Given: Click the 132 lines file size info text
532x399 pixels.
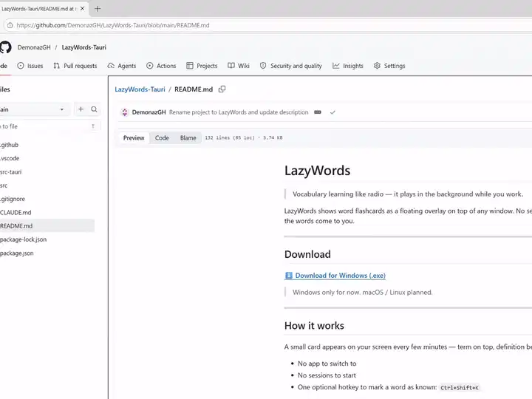Looking at the screenshot, I should pos(244,137).
